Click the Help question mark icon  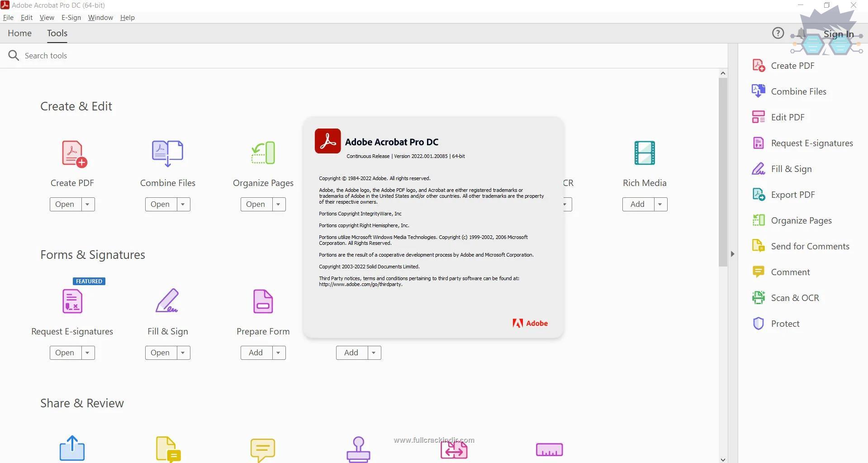778,33
